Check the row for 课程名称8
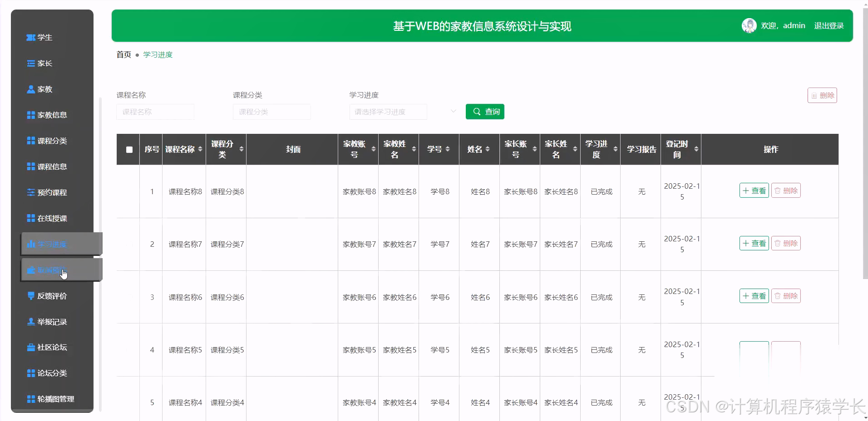The image size is (868, 421). click(128, 191)
